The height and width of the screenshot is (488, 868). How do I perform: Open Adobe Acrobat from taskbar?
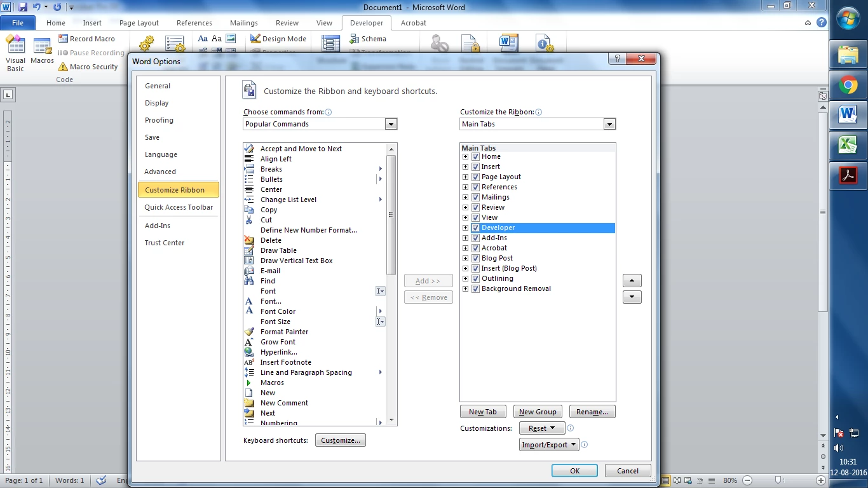pyautogui.click(x=848, y=175)
